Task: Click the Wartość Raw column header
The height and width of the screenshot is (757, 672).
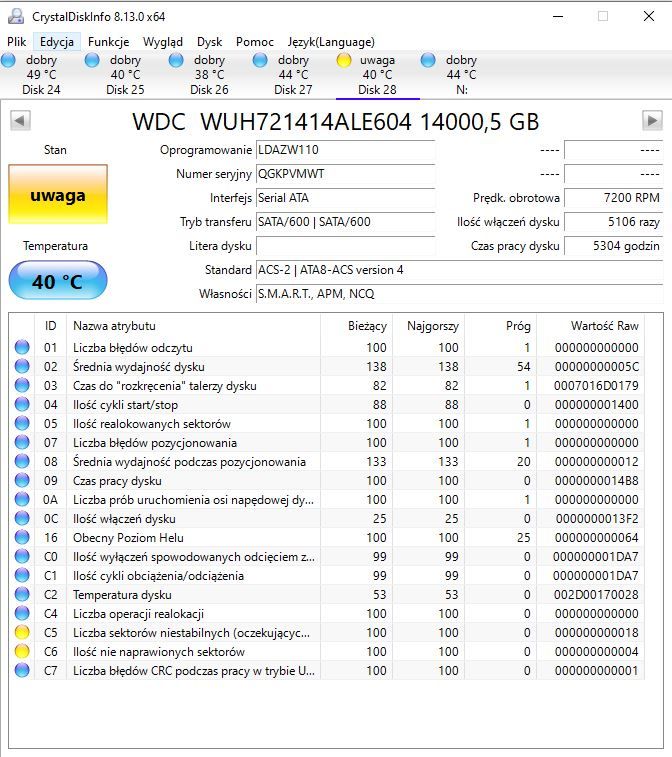Action: (605, 326)
